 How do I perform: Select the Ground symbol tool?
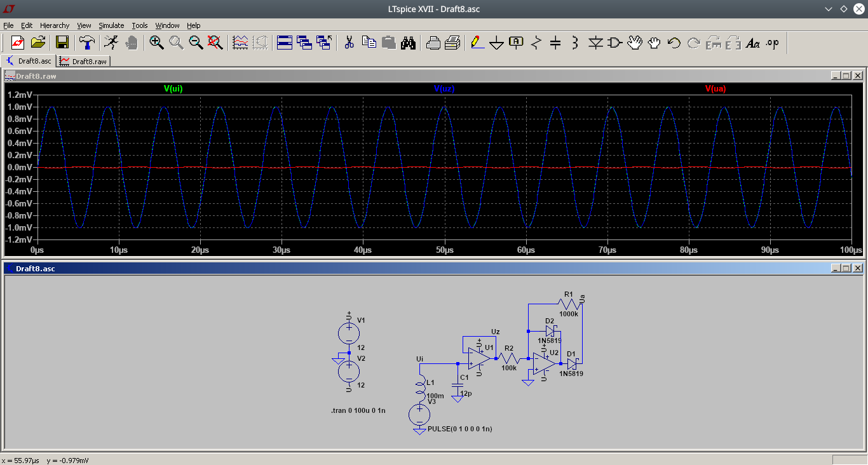click(x=496, y=43)
